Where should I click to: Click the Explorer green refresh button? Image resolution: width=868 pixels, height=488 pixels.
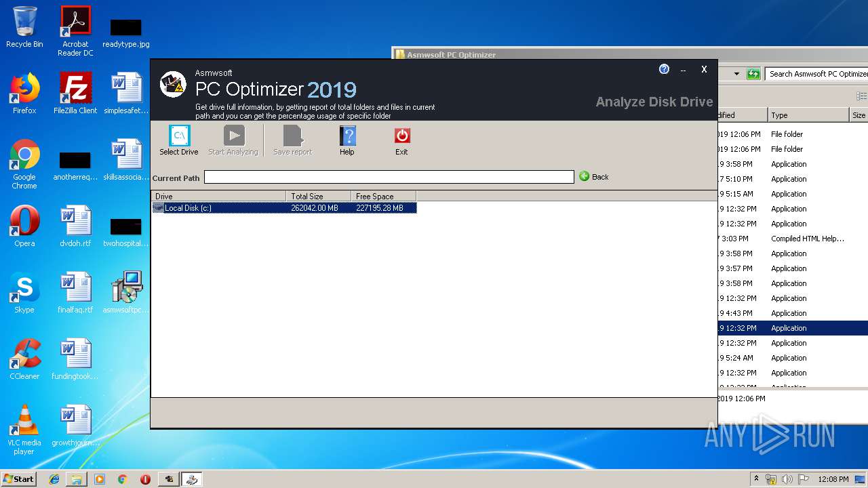pyautogui.click(x=753, y=74)
